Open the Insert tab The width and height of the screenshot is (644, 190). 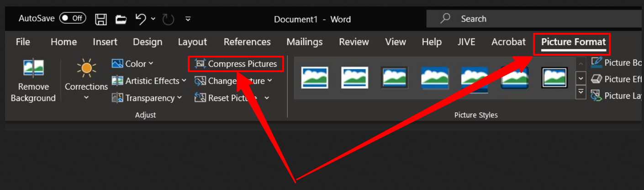tap(105, 42)
